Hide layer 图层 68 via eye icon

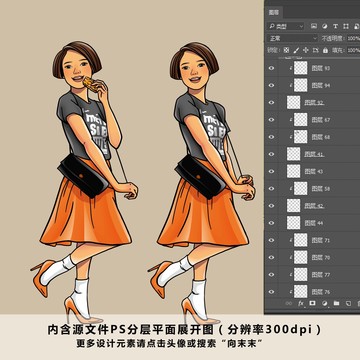point(271,137)
